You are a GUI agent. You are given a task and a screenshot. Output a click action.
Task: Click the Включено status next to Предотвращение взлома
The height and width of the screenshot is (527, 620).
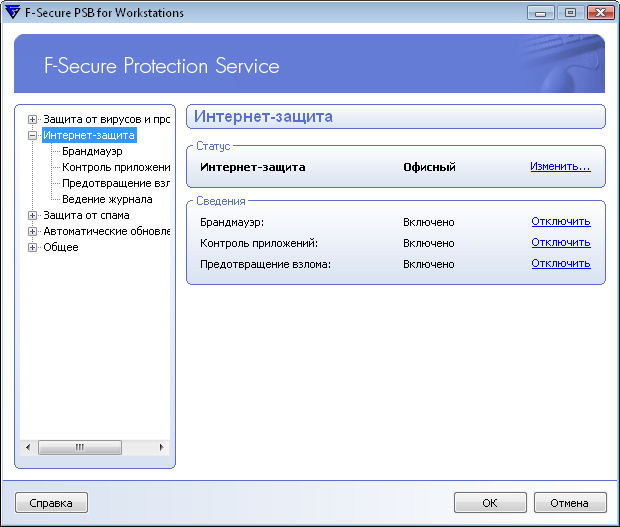429,264
